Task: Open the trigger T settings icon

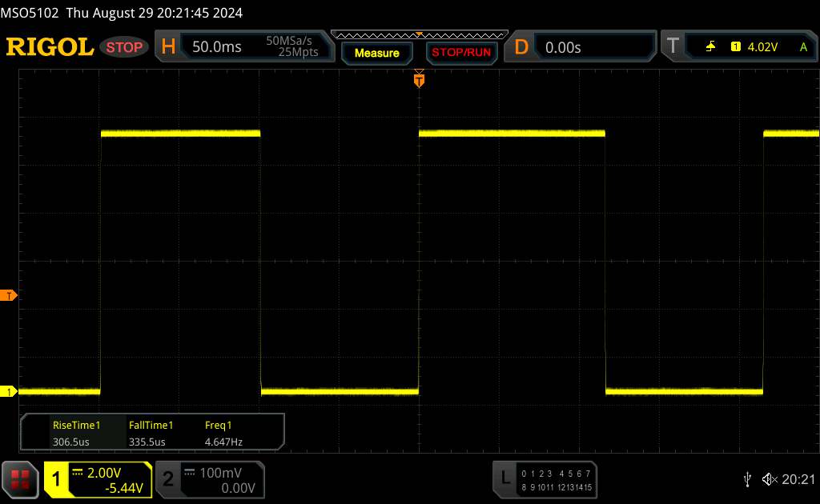Action: click(673, 46)
